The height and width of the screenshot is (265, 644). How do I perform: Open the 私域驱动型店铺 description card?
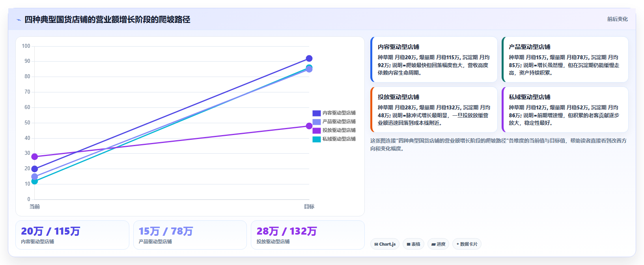565,110
